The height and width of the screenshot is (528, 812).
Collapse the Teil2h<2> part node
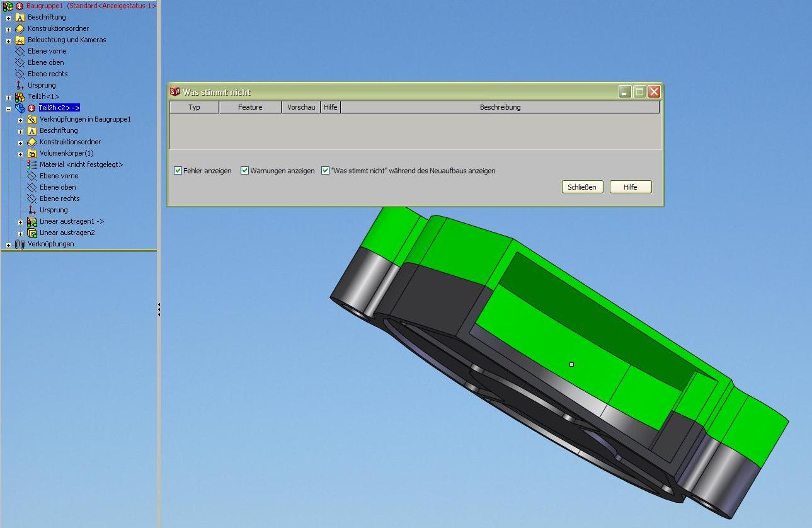pyautogui.click(x=8, y=108)
